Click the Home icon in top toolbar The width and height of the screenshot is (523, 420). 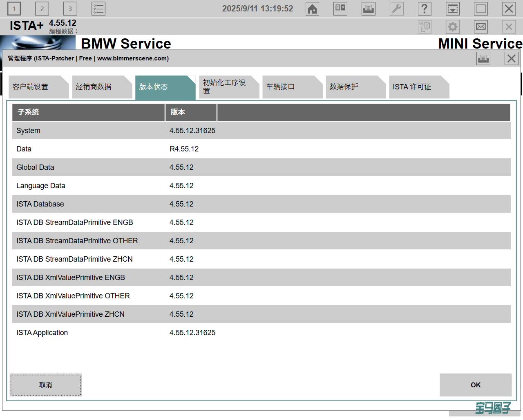tap(313, 9)
